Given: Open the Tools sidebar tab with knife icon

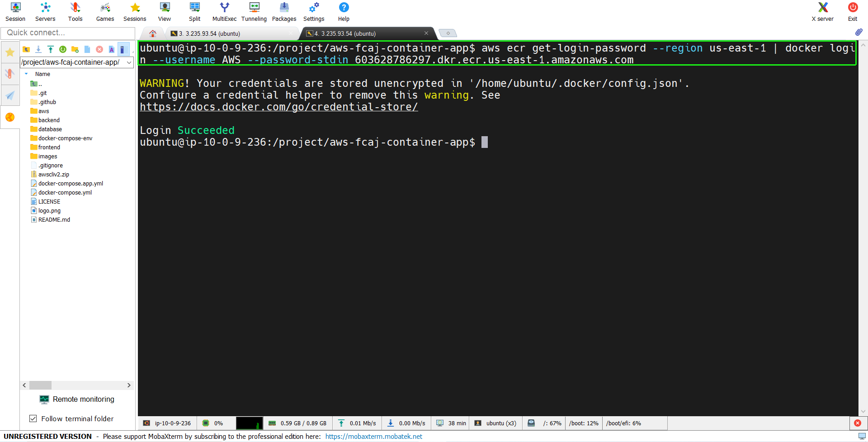Looking at the screenshot, I should [10, 73].
